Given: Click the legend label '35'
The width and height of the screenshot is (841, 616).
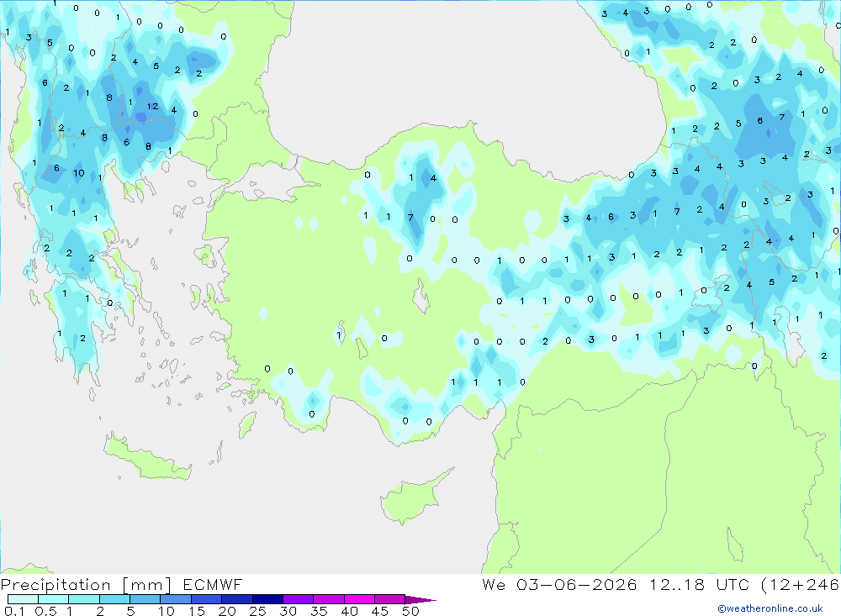Looking at the screenshot, I should tap(319, 611).
